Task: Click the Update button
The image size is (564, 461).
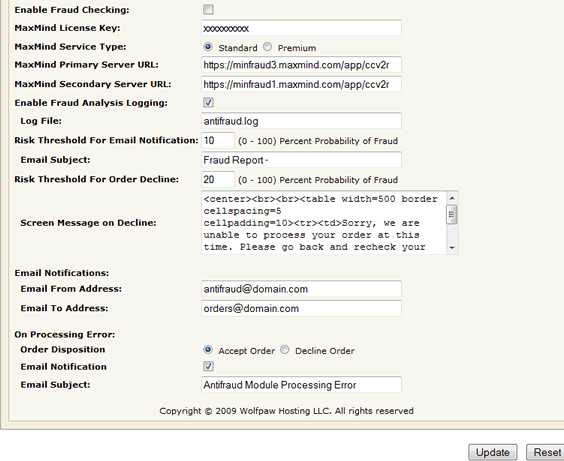Action: click(493, 452)
